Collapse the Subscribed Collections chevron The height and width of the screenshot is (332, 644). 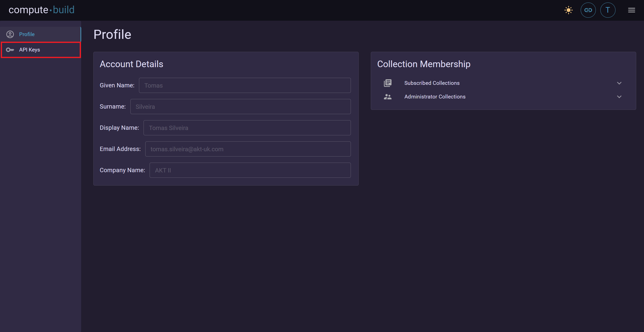coord(619,83)
